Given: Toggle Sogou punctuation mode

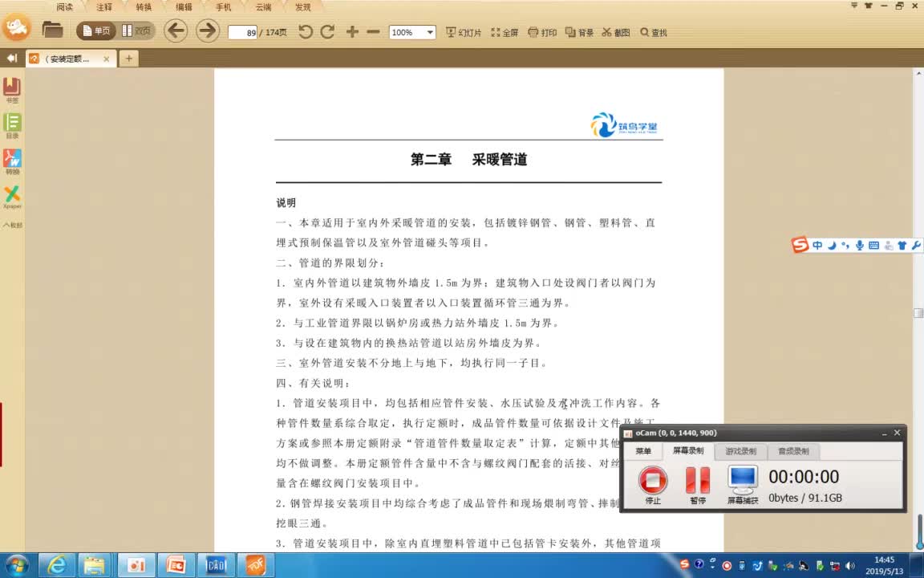Looking at the screenshot, I should coord(845,246).
